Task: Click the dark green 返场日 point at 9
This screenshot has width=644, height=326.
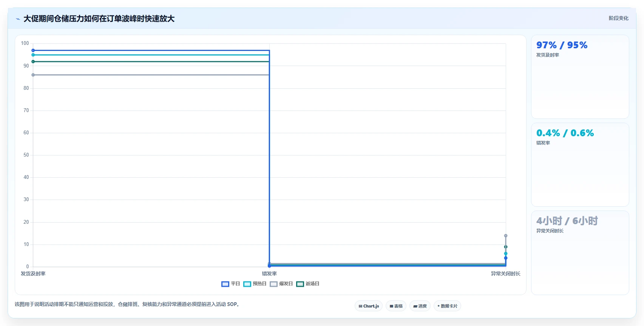Action: click(506, 247)
